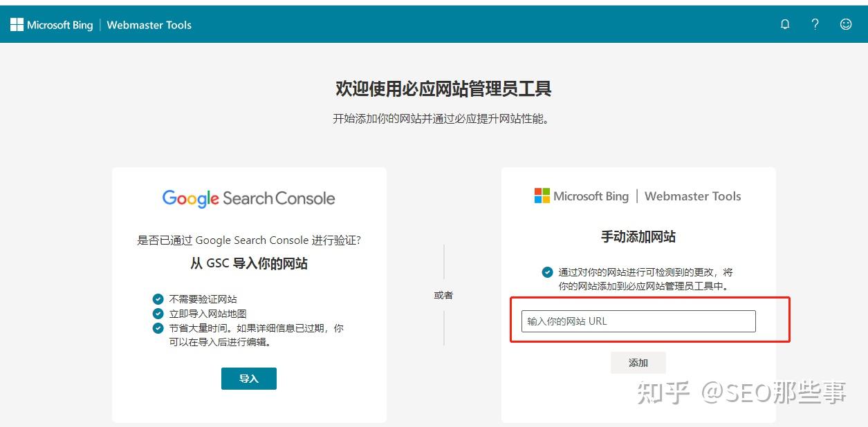This screenshot has width=868, height=427.
Task: Click the subtitle 开始添加你的网站并通过必应提升网站性能
Action: click(441, 119)
